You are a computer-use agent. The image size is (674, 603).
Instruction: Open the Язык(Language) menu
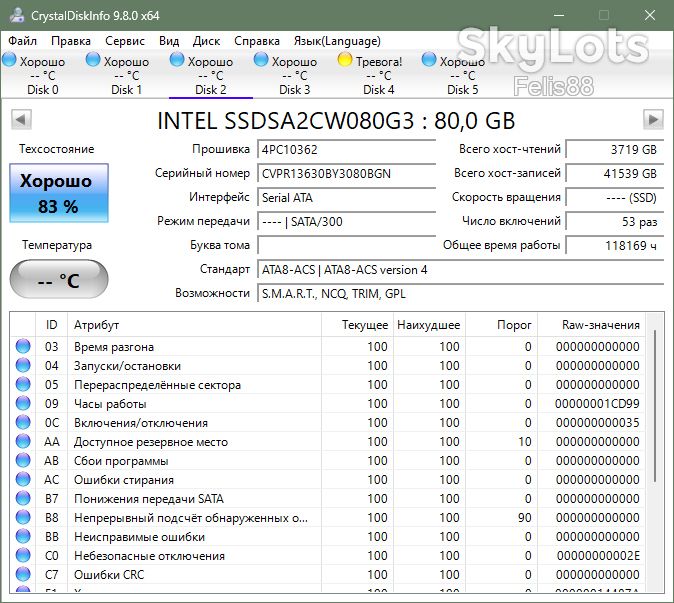pos(337,41)
